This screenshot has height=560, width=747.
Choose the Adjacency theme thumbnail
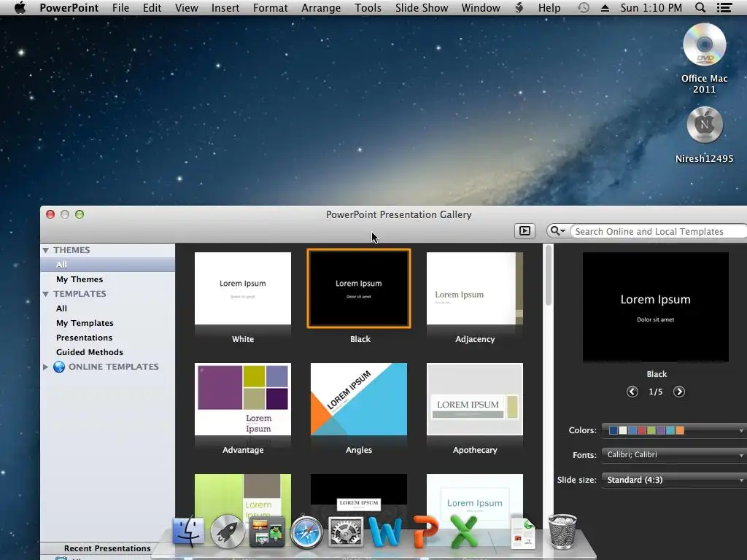coord(475,289)
